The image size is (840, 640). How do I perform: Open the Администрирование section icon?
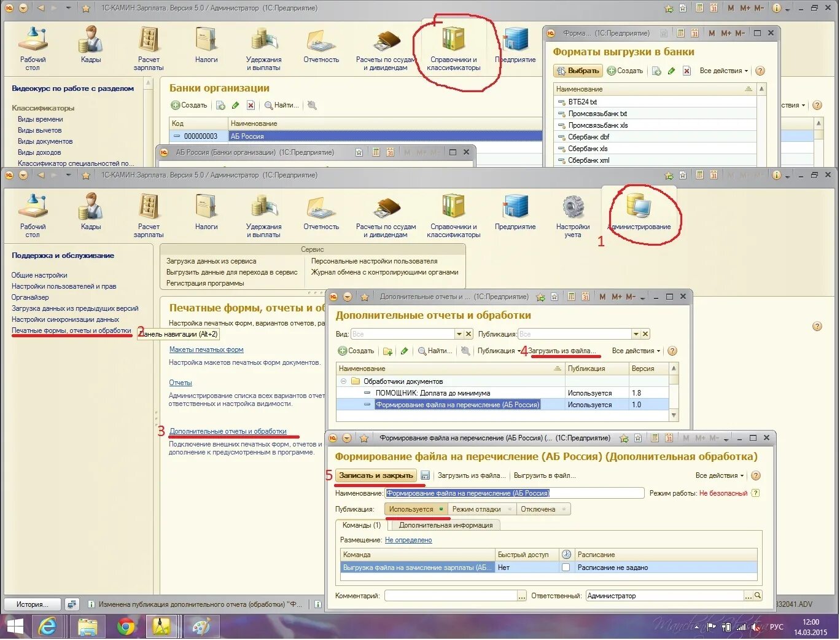point(639,213)
